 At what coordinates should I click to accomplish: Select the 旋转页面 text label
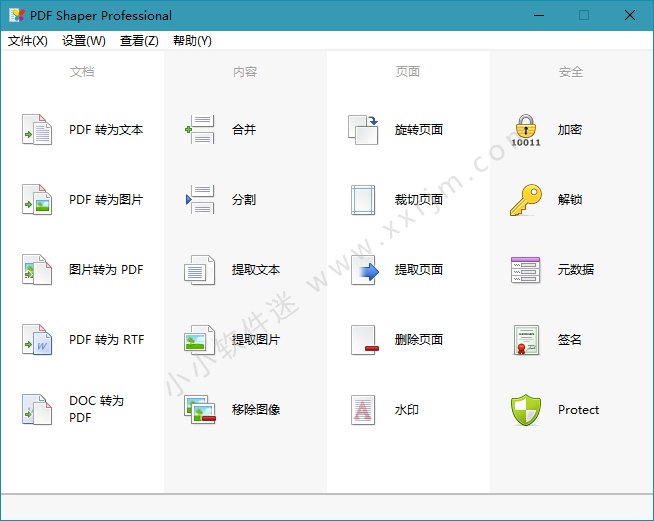(419, 130)
